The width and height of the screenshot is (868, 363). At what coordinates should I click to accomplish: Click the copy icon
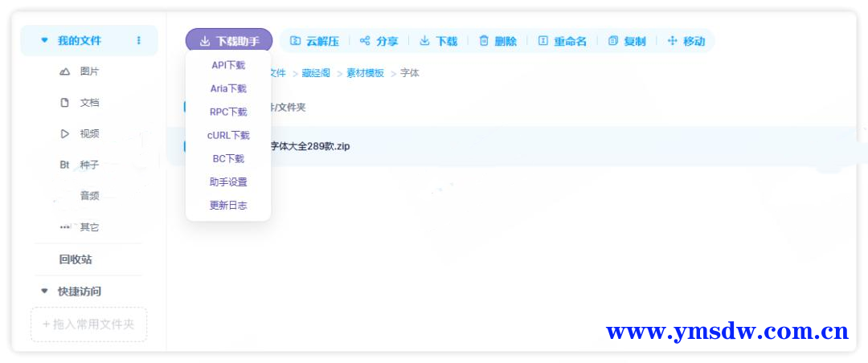point(612,41)
